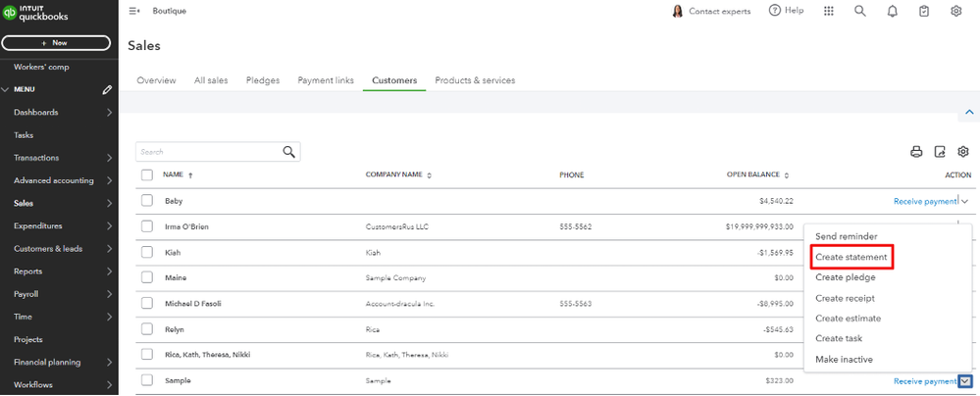
Task: Choose Create statement from the action menu
Action: (x=851, y=257)
